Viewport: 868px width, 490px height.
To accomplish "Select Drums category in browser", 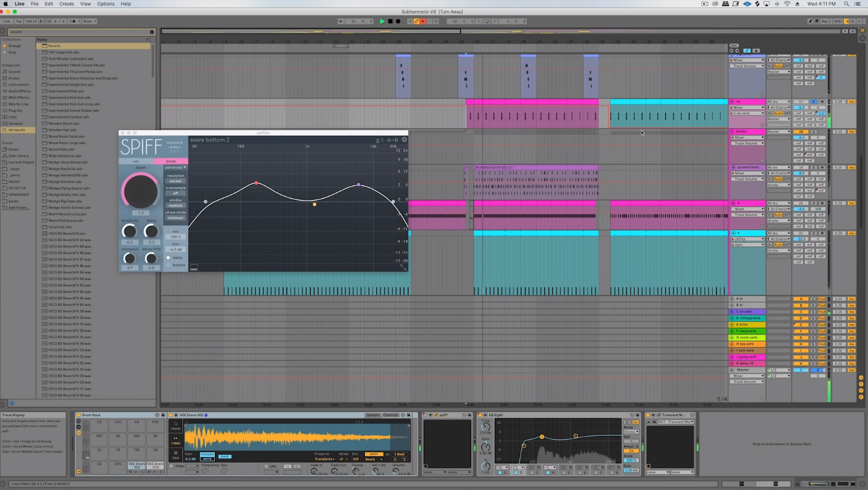I will pos(14,78).
